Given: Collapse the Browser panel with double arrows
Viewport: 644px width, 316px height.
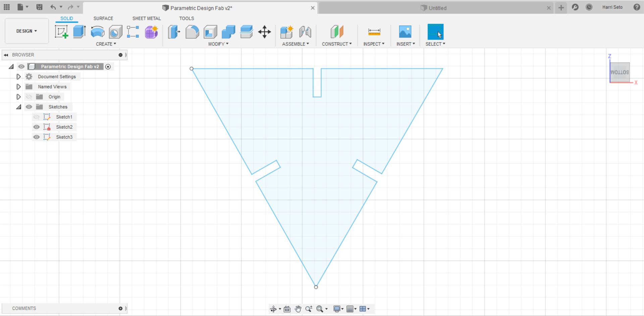Looking at the screenshot, I should click(6, 55).
